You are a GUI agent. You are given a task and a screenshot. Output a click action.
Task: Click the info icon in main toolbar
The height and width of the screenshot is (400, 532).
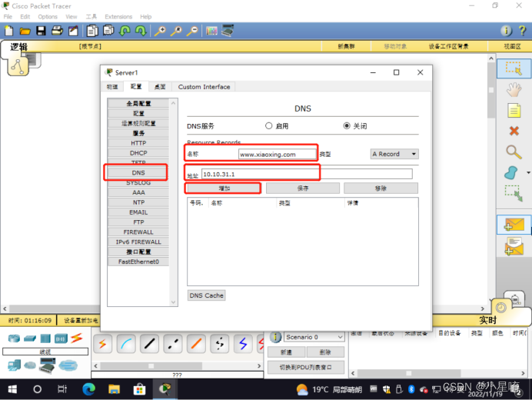coord(506,31)
